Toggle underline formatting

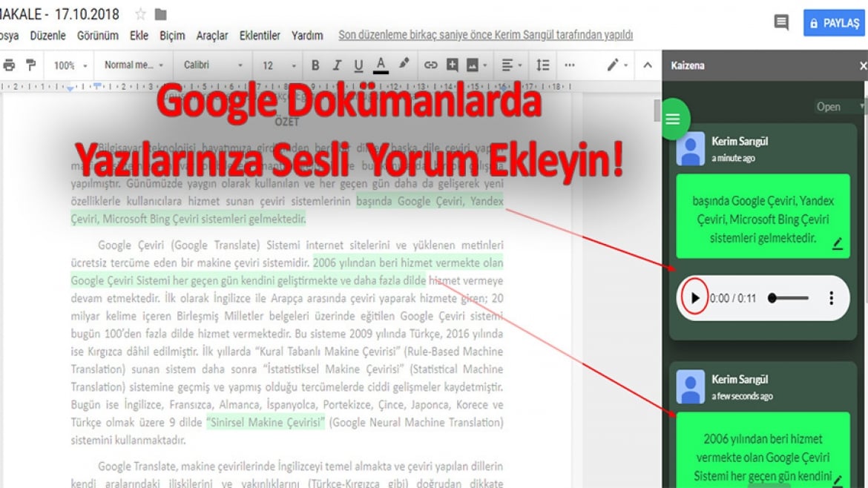[358, 66]
